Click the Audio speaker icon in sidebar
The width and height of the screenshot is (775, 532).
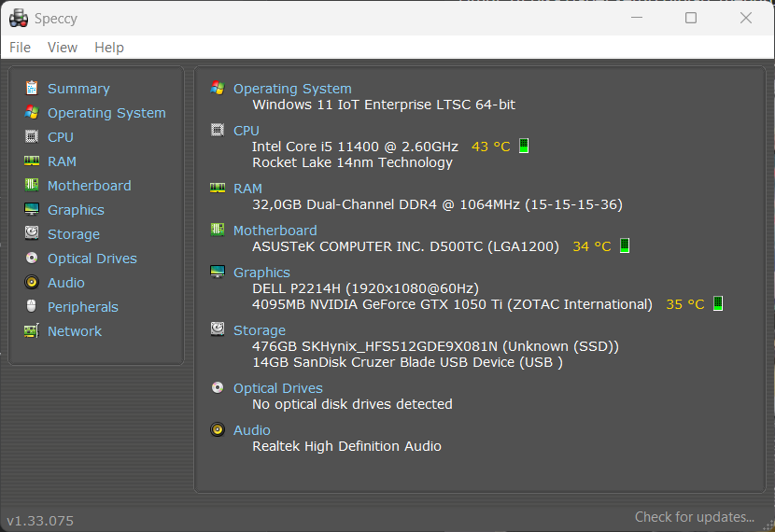(x=32, y=282)
